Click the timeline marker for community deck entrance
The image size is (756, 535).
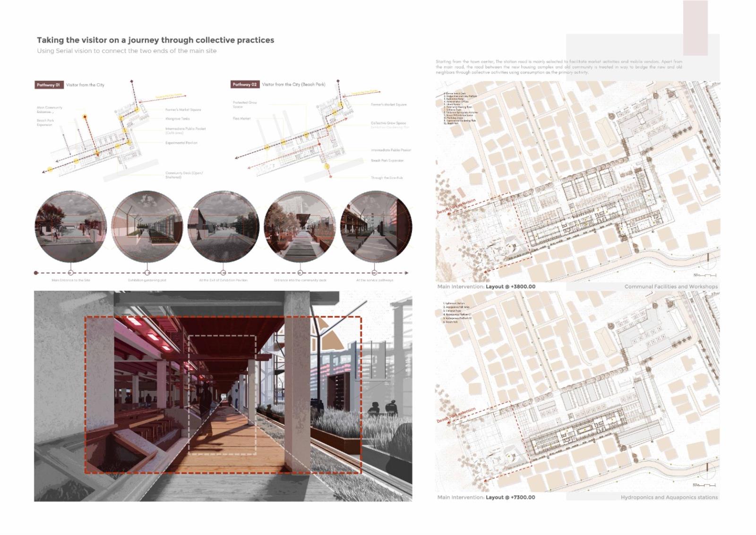coord(300,273)
